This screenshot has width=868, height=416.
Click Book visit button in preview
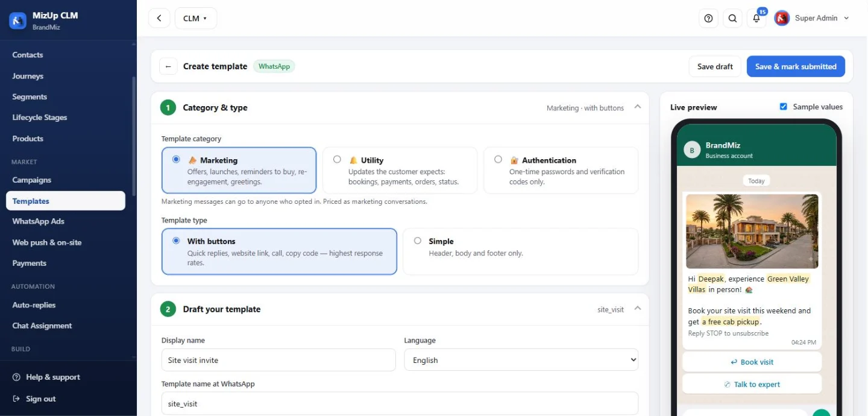752,362
